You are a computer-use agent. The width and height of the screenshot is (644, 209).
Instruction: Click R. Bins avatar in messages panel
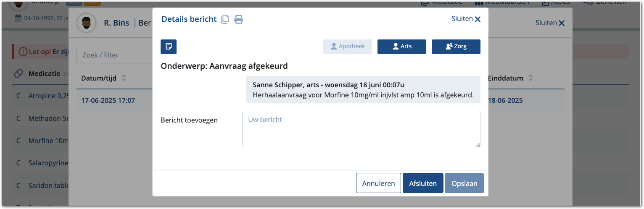pyautogui.click(x=86, y=23)
